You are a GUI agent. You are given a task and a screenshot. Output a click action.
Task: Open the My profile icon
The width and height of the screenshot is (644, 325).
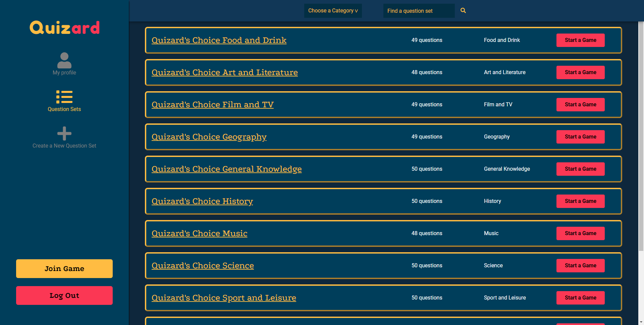tap(64, 60)
